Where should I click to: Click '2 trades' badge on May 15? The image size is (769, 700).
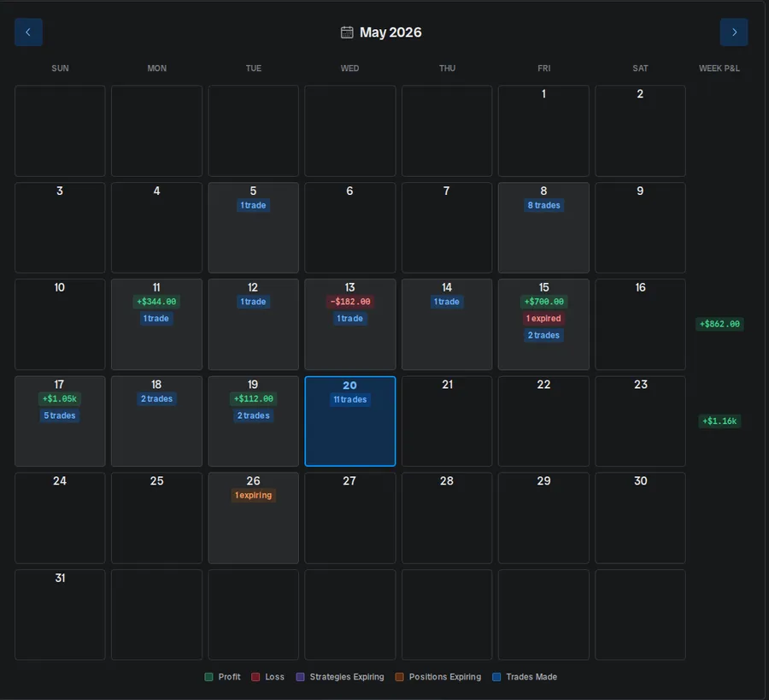coord(544,335)
